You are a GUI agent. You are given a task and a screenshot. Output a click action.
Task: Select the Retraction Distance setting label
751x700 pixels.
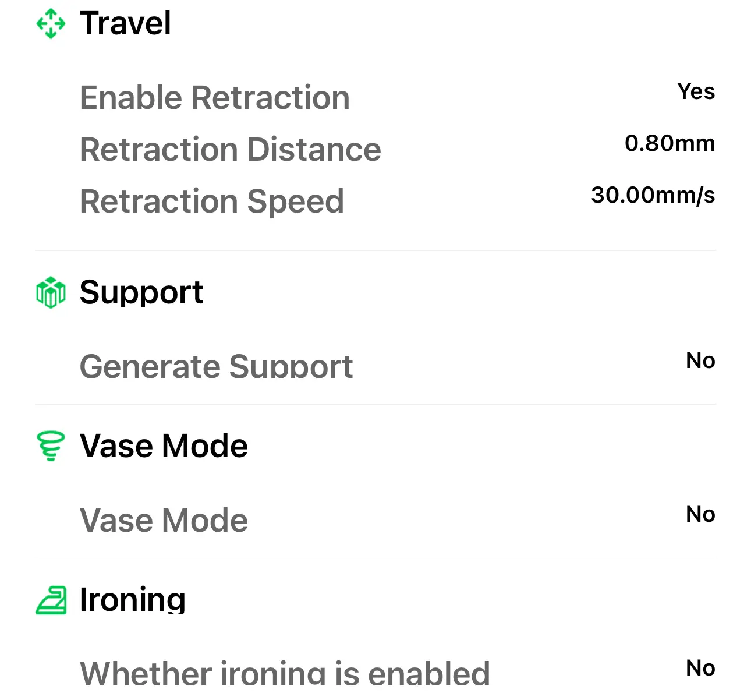(231, 149)
